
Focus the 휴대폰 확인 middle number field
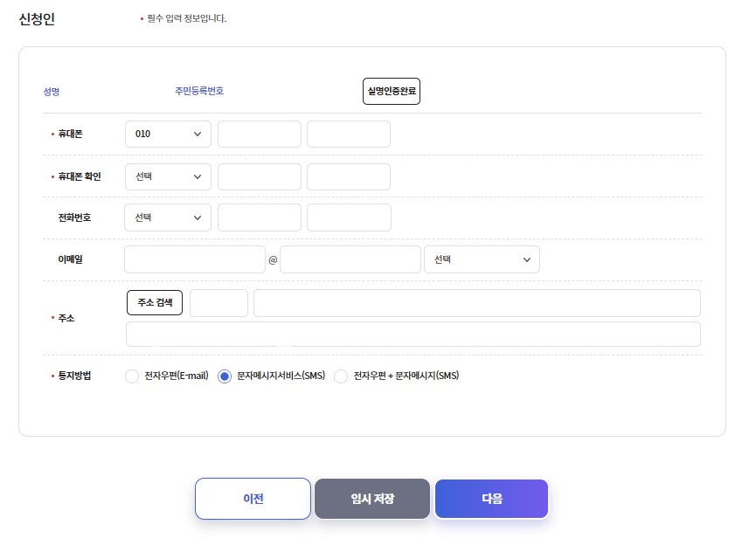point(260,176)
